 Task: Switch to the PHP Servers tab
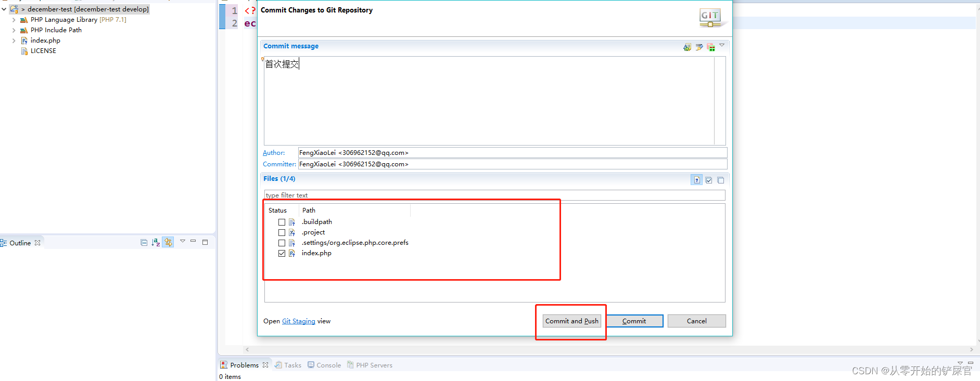[370, 365]
